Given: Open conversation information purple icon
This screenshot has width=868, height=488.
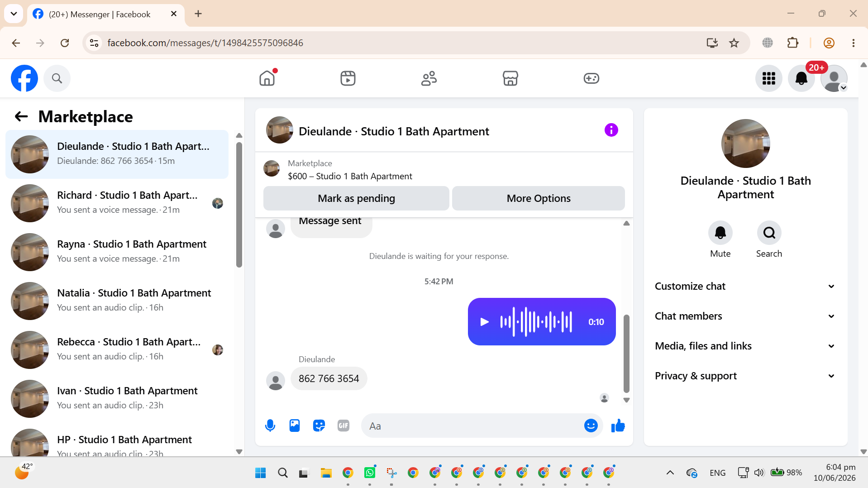Looking at the screenshot, I should click(611, 130).
